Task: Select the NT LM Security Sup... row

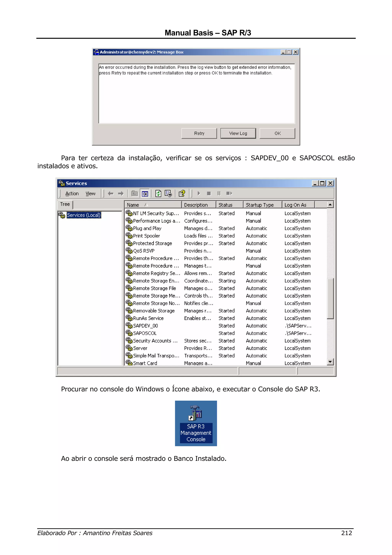Action: coord(226,213)
